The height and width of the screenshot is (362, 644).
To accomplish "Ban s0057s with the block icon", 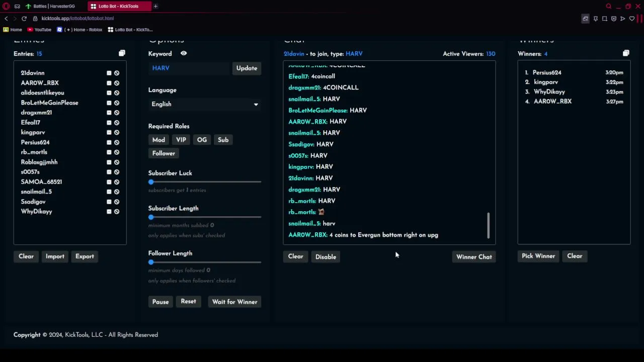I will click(117, 172).
